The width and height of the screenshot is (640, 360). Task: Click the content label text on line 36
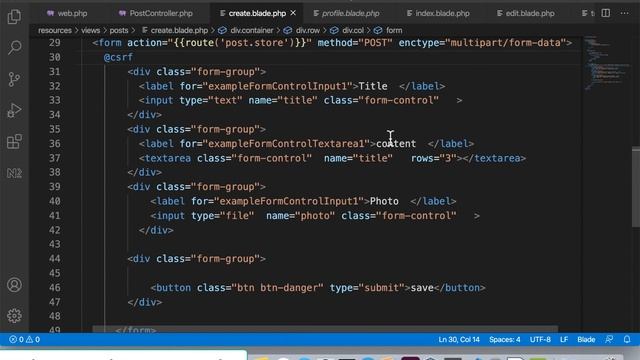pos(396,144)
